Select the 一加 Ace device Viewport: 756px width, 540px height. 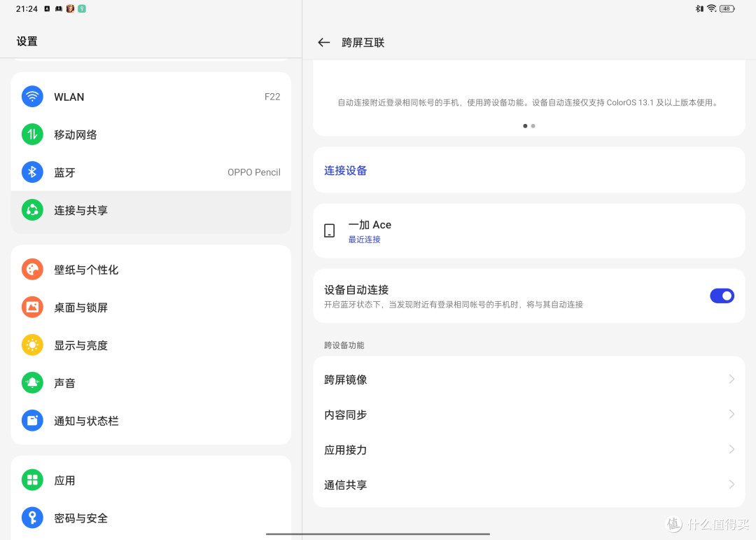point(529,230)
